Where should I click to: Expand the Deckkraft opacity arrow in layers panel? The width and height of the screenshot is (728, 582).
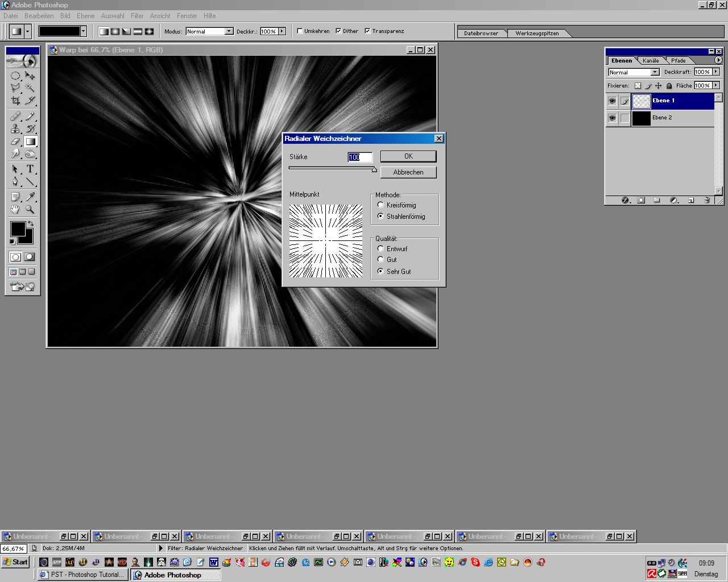point(716,72)
